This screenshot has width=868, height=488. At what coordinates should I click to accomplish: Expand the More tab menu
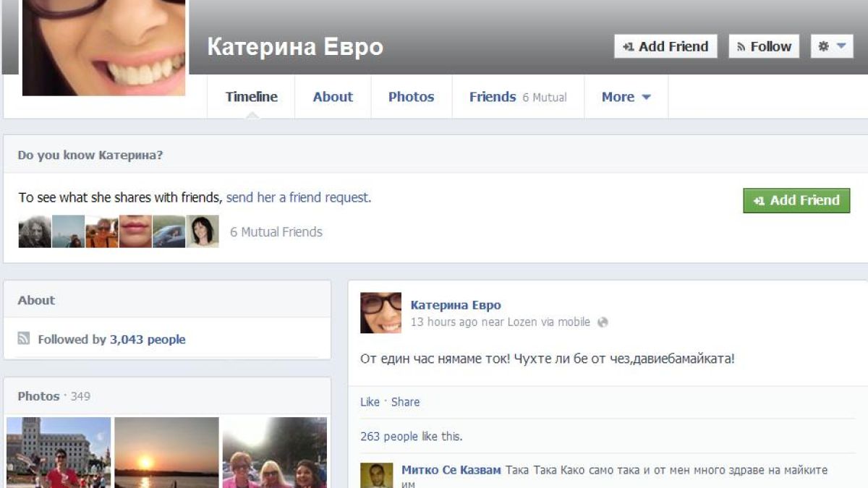click(x=626, y=97)
